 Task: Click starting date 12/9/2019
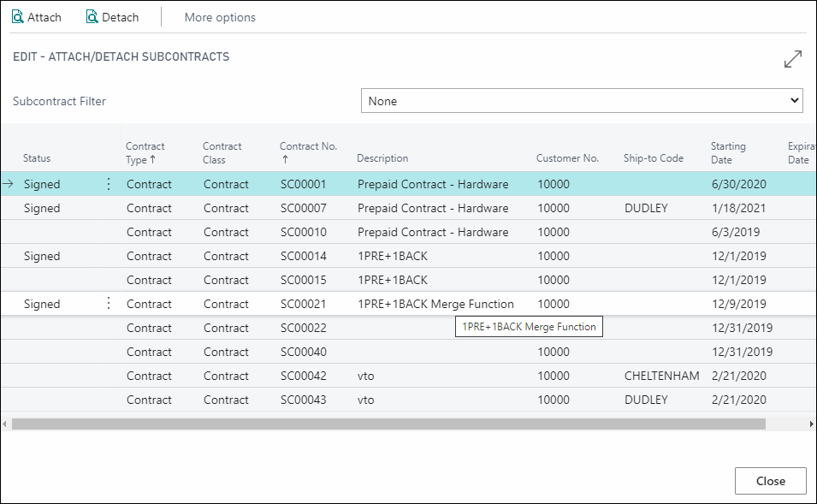click(739, 304)
